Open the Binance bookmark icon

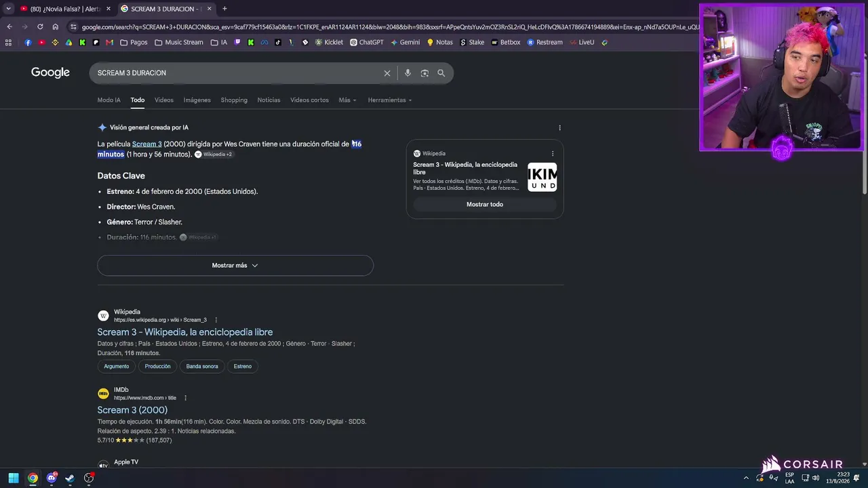tap(56, 42)
